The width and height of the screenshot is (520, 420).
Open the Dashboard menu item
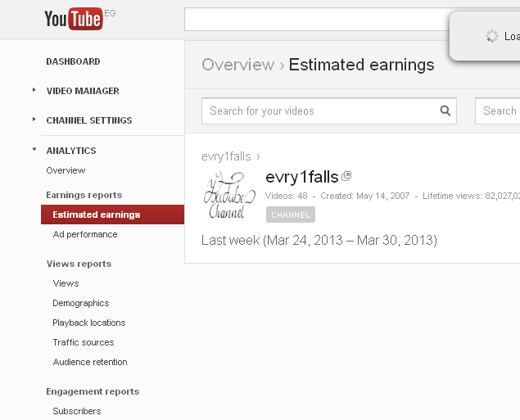tap(73, 61)
